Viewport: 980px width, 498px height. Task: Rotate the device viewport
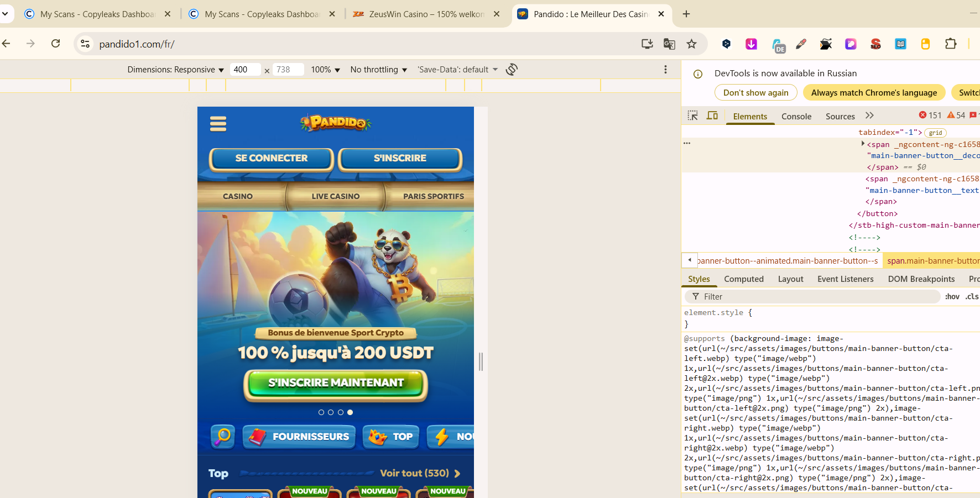512,70
